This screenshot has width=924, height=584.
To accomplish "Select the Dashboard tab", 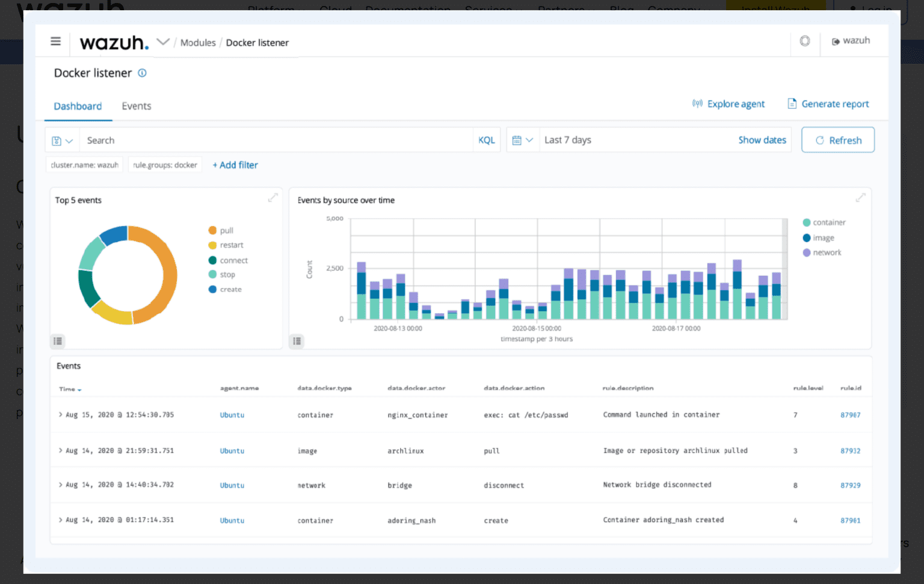I will (x=78, y=106).
